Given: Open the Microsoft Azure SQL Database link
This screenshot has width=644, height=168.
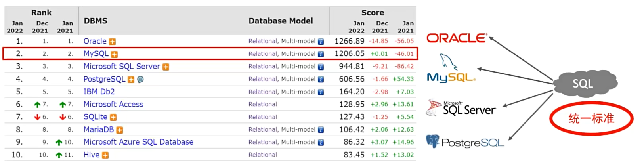Looking at the screenshot, I should (x=138, y=142).
